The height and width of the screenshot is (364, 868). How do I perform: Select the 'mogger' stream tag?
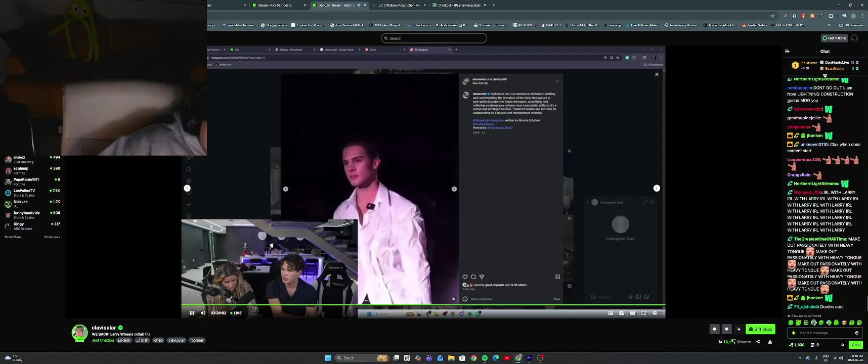point(197,340)
